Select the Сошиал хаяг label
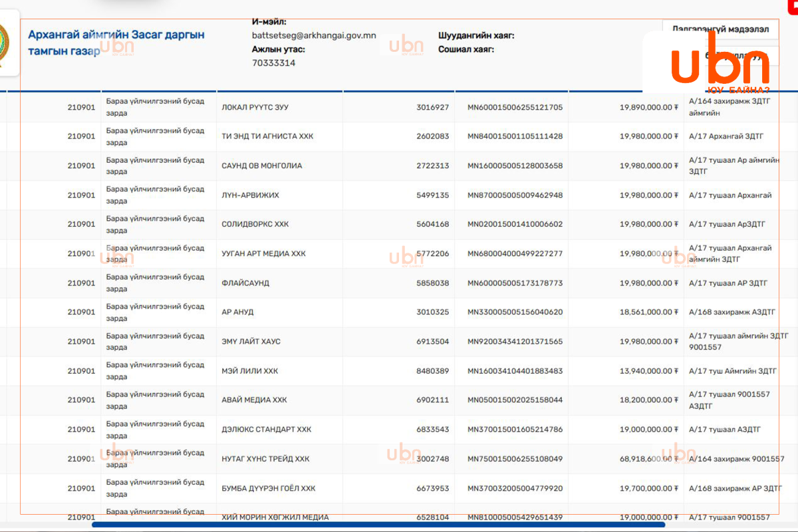This screenshot has height=532, width=798. (466, 49)
